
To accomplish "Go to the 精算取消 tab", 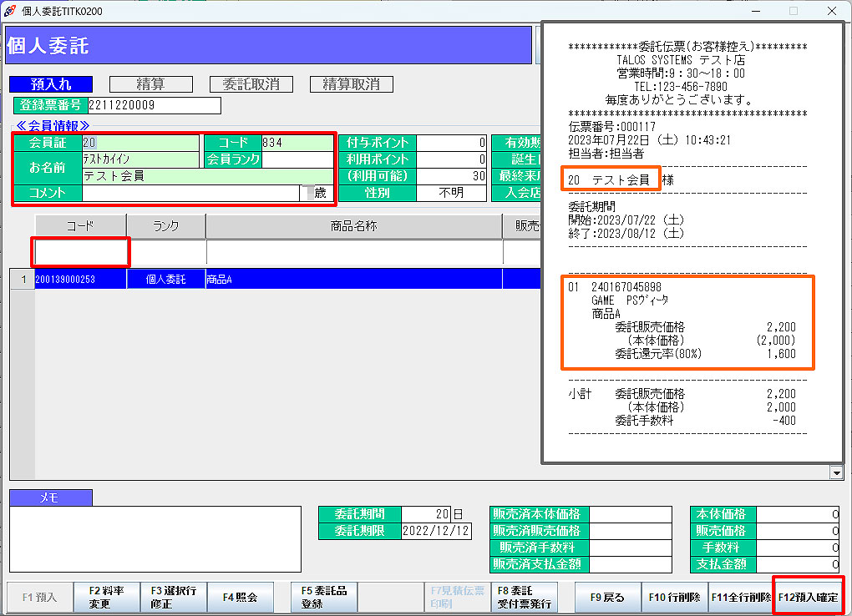I will (351, 84).
